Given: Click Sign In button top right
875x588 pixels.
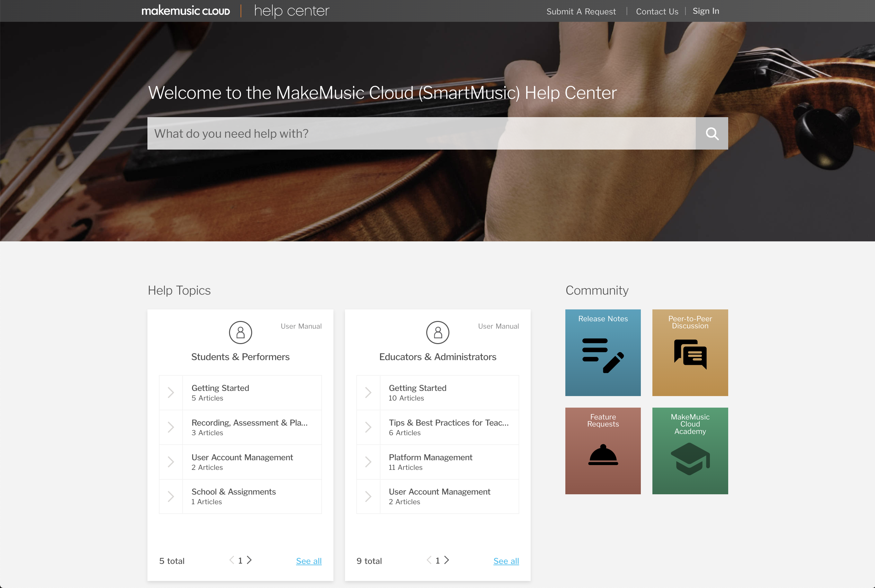Looking at the screenshot, I should (705, 11).
